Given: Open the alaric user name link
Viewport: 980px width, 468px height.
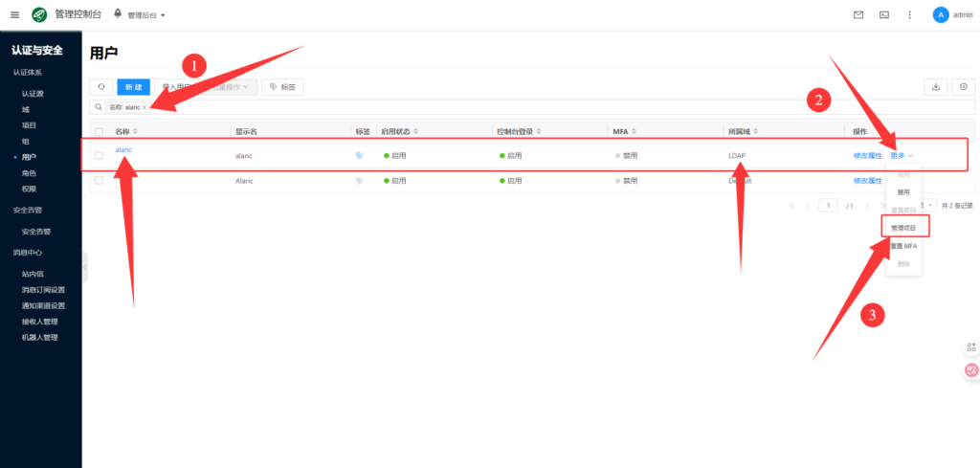Looking at the screenshot, I should click(x=123, y=150).
